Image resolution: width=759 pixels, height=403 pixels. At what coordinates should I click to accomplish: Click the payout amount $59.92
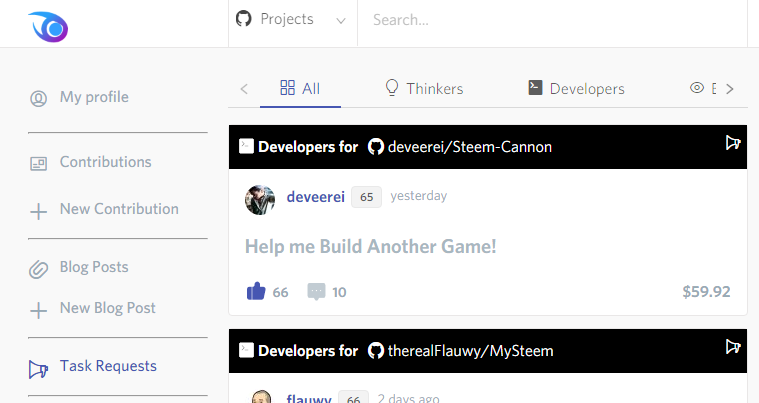(706, 291)
